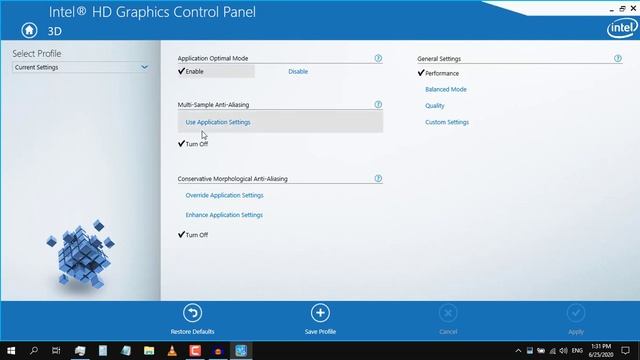The height and width of the screenshot is (360, 640).
Task: Open help for Conservative Morphological Anti-Aliasing
Action: pos(378,178)
